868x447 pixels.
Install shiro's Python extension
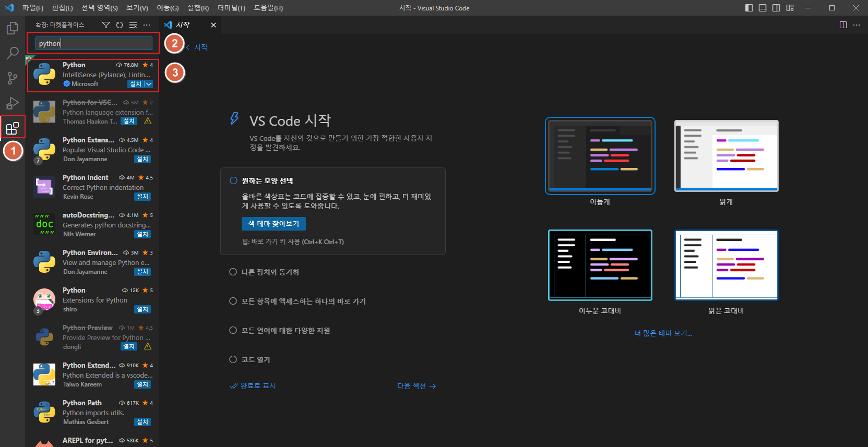142,309
